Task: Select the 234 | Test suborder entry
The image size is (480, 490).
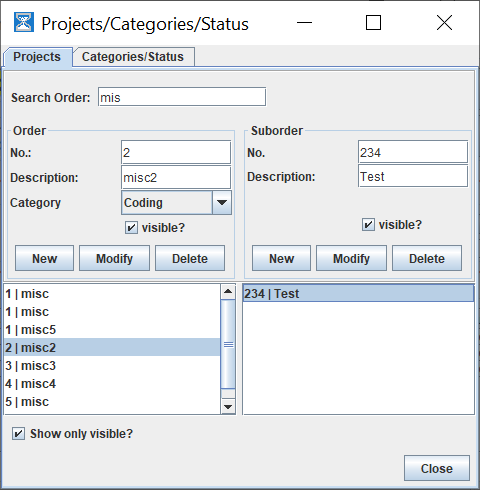Action: pos(358,294)
